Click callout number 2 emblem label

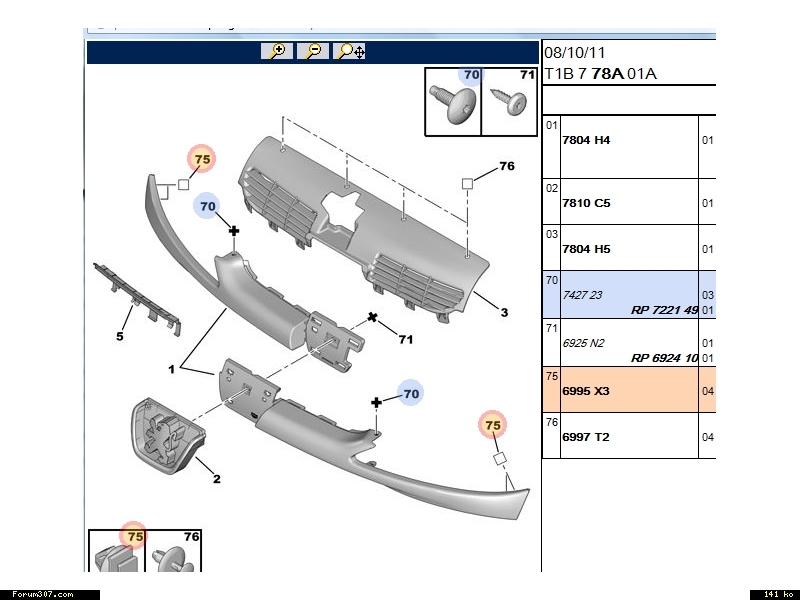click(x=216, y=478)
